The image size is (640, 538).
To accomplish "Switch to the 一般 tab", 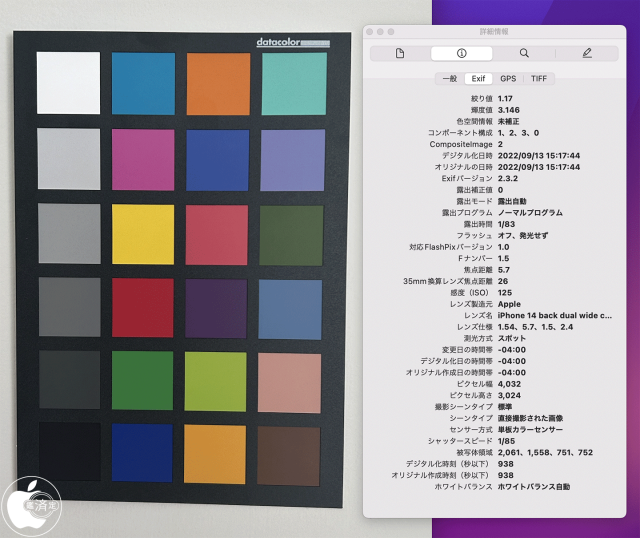I will pyautogui.click(x=449, y=78).
